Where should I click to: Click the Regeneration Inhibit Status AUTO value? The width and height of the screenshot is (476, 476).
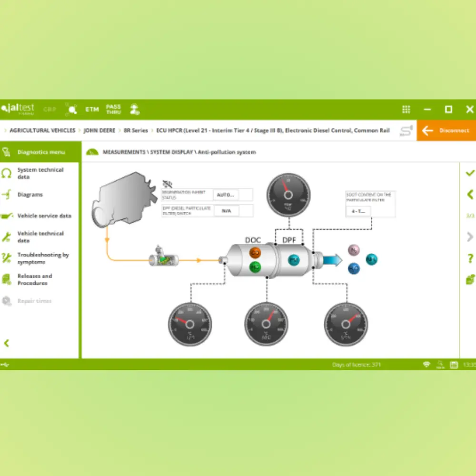point(226,195)
